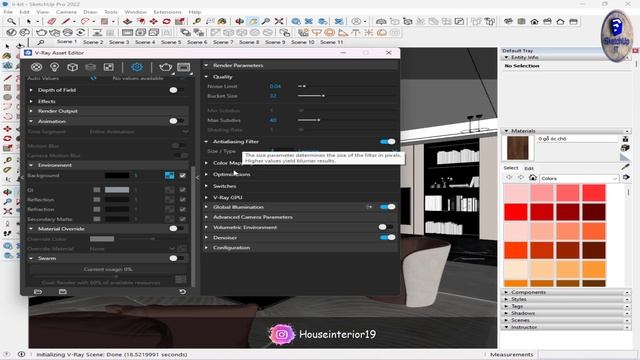Click the Bucket Size slider

point(347,96)
